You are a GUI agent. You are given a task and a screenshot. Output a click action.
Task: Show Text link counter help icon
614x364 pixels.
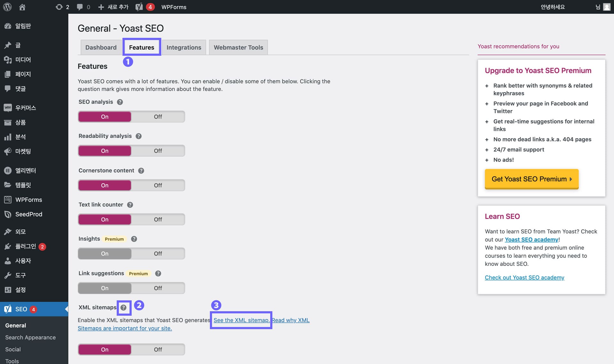(130, 205)
